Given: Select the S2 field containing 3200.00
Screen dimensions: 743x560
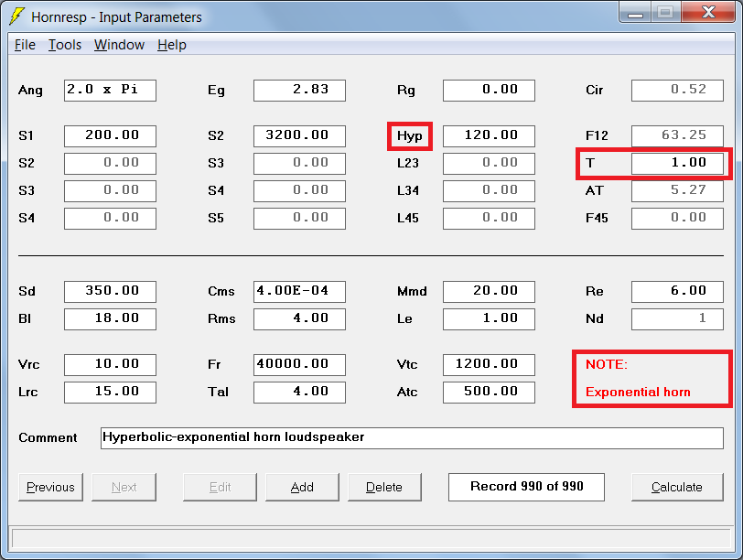Looking at the screenshot, I should point(299,136).
